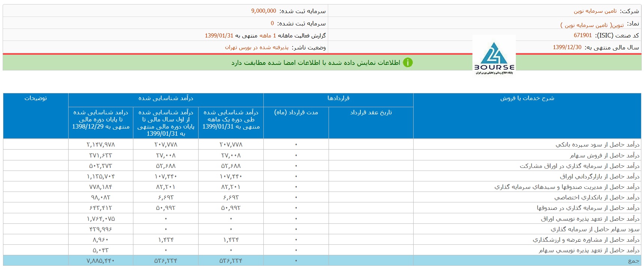Click row label درآمد حاصل از تعهد پذيره نويسي اوراق
Viewport: 644px width, 271px height.
coord(590,219)
